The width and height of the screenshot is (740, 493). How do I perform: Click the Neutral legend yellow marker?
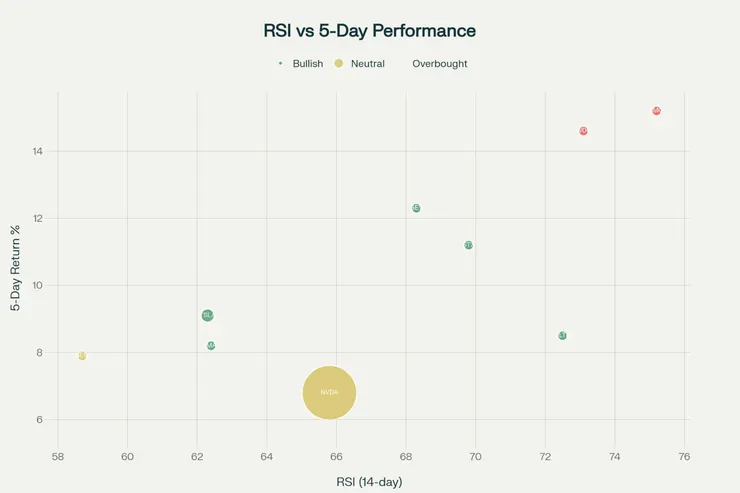click(339, 64)
